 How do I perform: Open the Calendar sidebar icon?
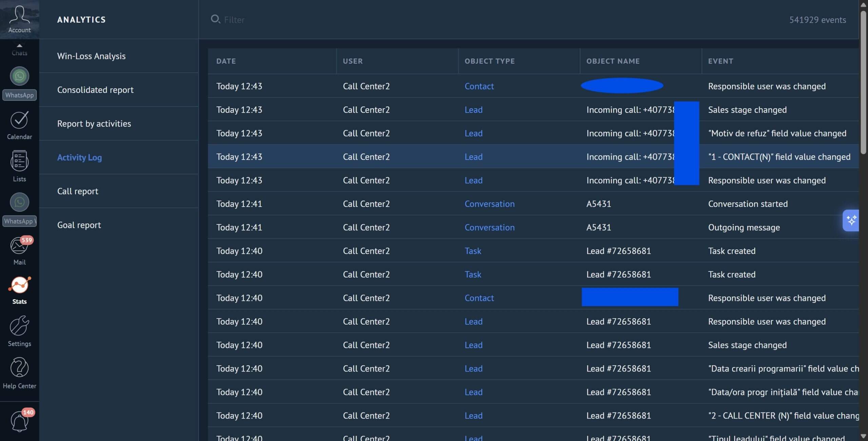19,125
